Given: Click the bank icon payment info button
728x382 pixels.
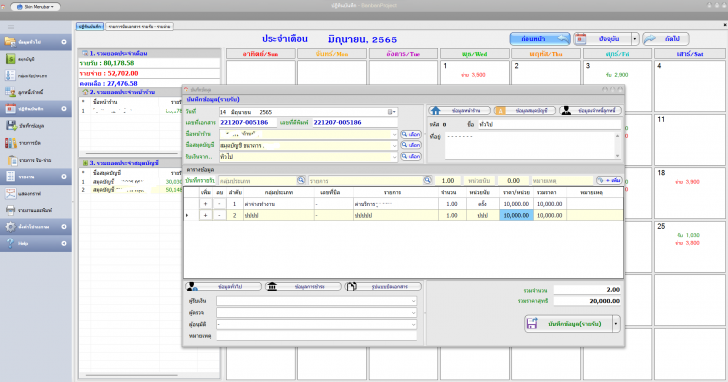Looking at the screenshot, I should [x=303, y=286].
